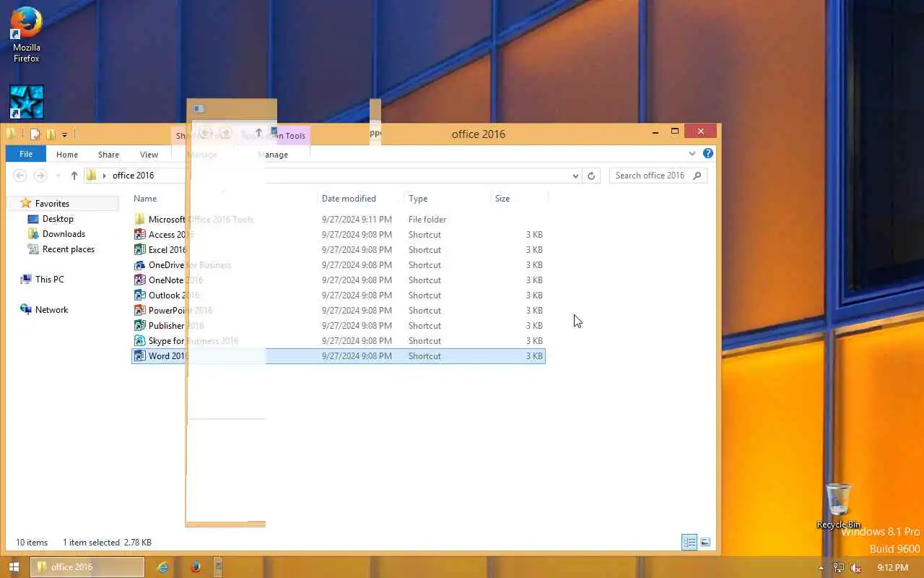Viewport: 924px width, 578px height.
Task: Select the Microsoft Office 2016 Tools folder icon
Action: click(x=140, y=220)
